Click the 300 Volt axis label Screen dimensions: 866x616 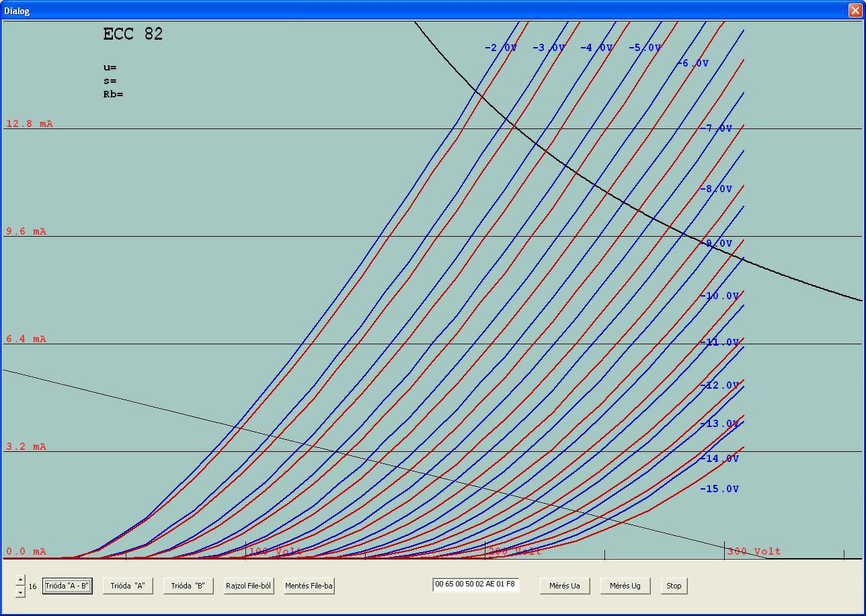(754, 551)
